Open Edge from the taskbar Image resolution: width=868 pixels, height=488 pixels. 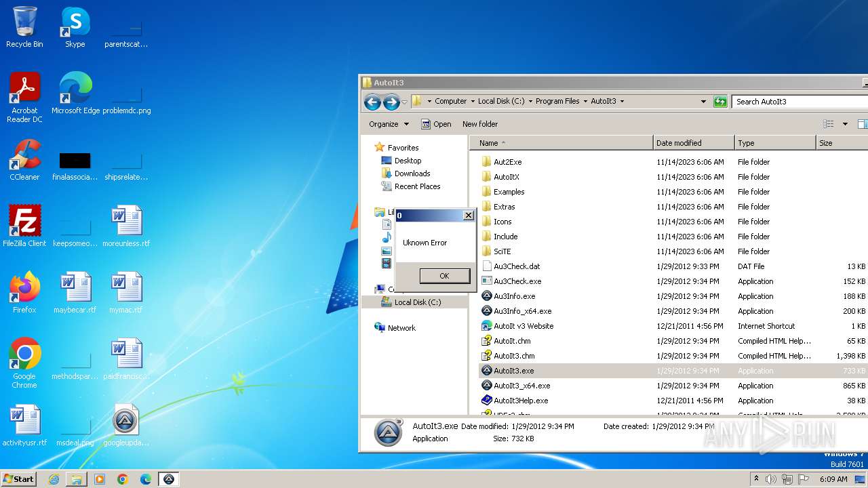(146, 479)
